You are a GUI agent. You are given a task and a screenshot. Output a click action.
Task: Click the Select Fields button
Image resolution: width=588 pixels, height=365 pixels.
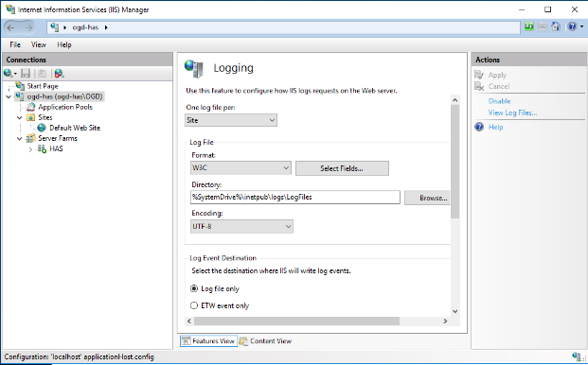tap(342, 168)
